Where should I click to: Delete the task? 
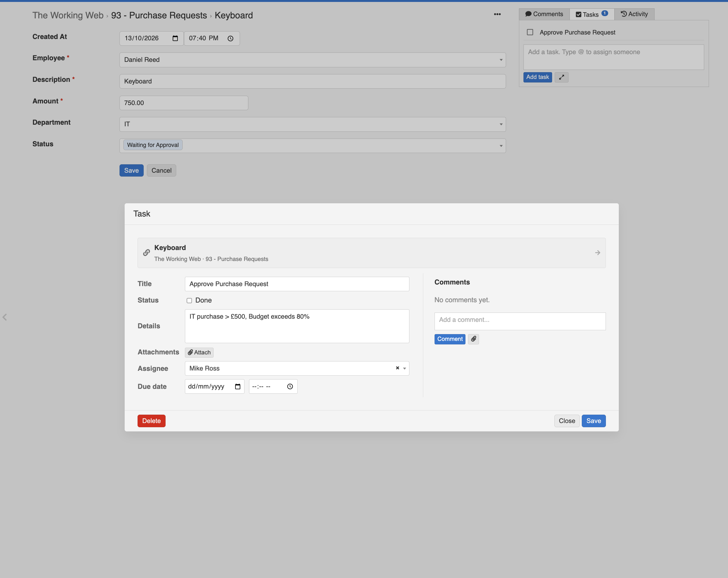151,420
